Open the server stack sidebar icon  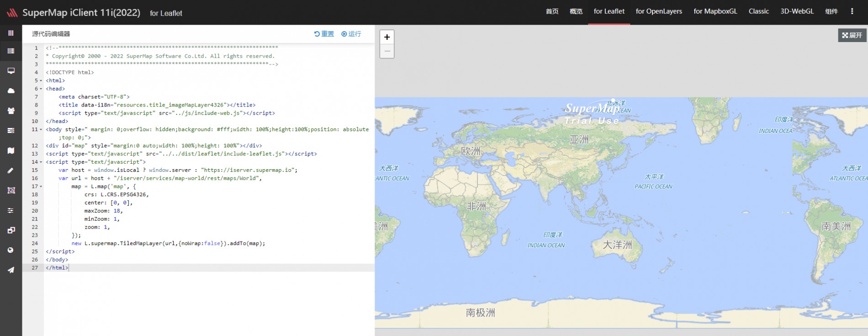[x=11, y=51]
